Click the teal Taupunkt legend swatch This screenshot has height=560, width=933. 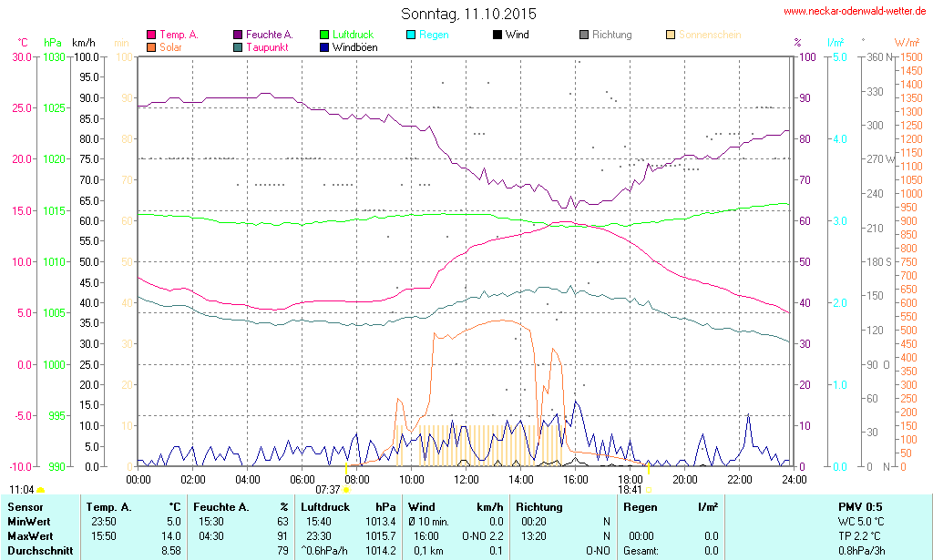pyautogui.click(x=238, y=47)
